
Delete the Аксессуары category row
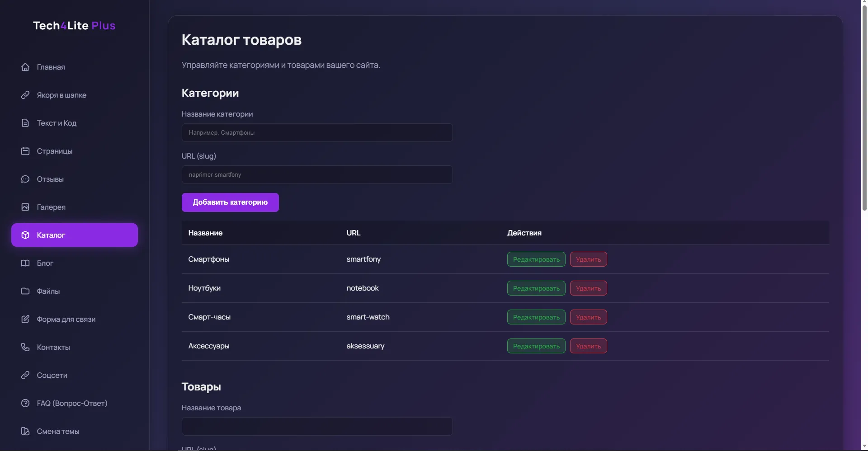588,346
